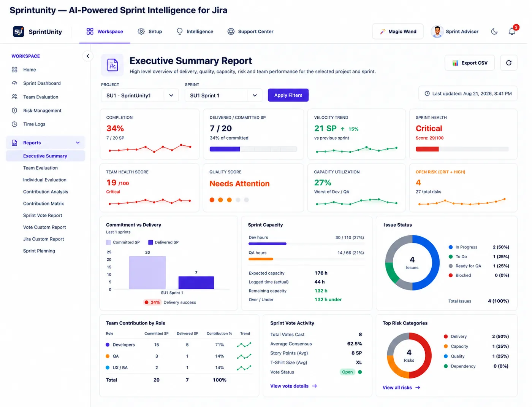Click the Home sidebar icon

click(x=14, y=70)
